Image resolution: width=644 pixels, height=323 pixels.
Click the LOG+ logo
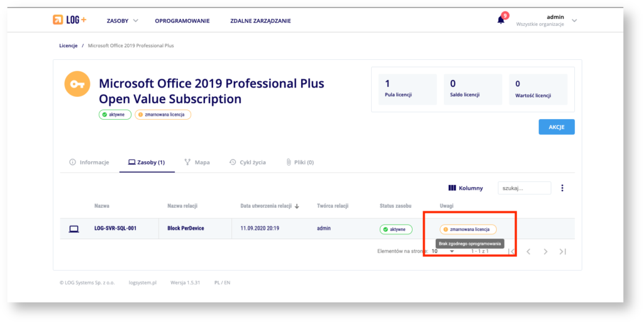coord(69,20)
